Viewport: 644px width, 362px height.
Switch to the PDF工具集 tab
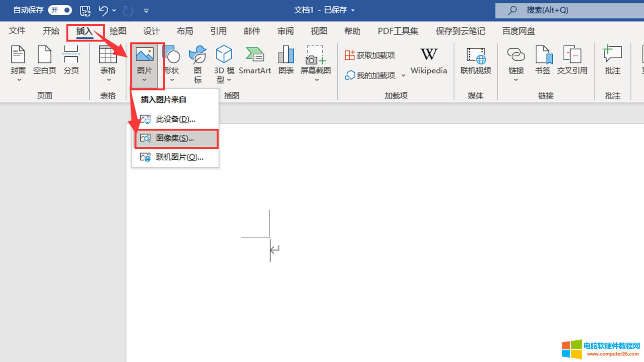398,31
